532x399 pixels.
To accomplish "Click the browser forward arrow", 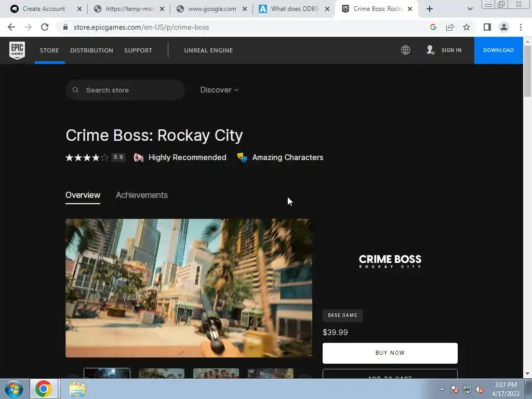I will point(28,27).
